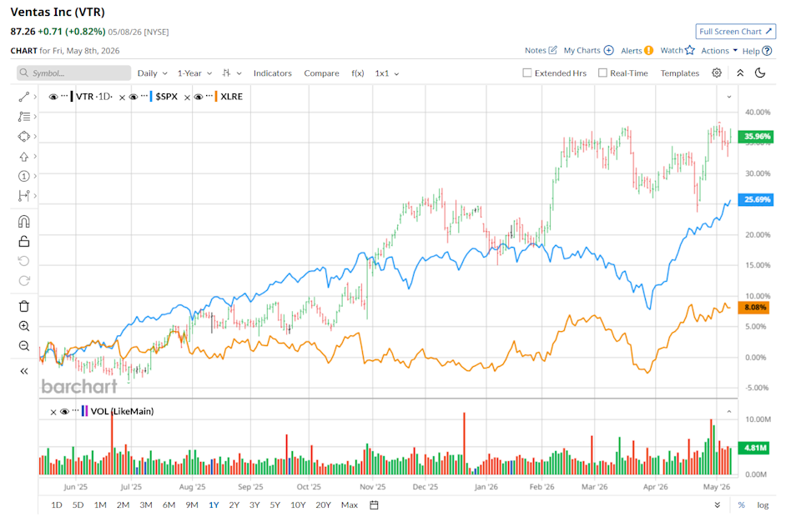Switch to dark mode moon icon
Image resolution: width=801 pixels, height=532 pixels.
point(760,73)
